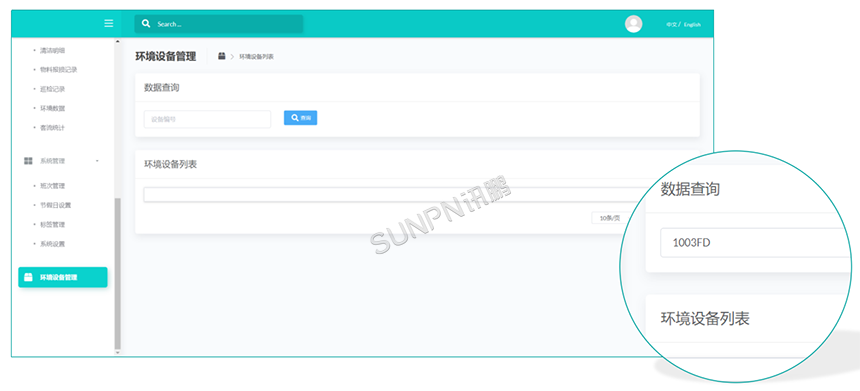Open 清洁明细 in the sidebar
This screenshot has height=391, width=860.
pyautogui.click(x=53, y=50)
